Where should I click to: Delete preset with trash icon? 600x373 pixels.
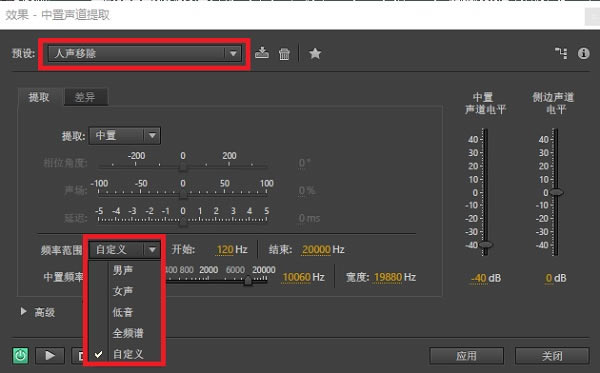(284, 54)
